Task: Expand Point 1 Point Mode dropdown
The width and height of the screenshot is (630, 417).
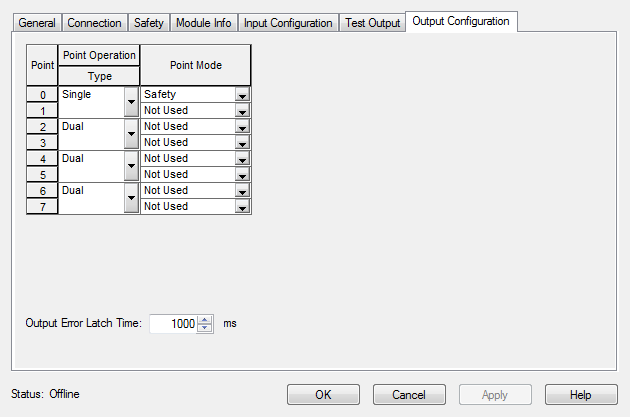Action: point(242,111)
